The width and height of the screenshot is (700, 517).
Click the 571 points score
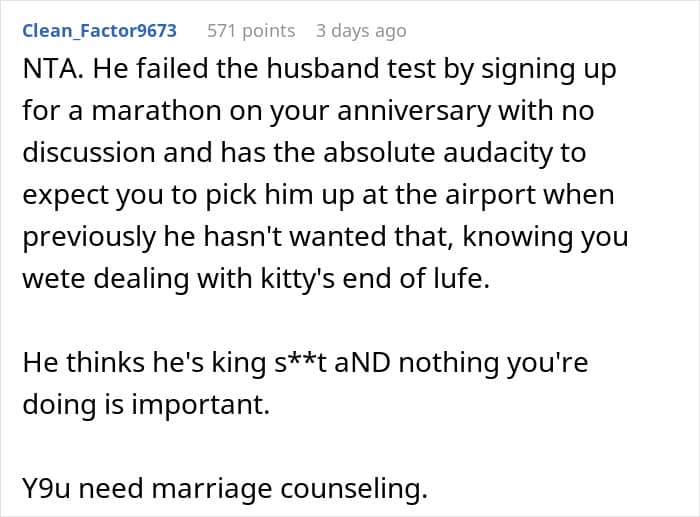click(x=251, y=31)
